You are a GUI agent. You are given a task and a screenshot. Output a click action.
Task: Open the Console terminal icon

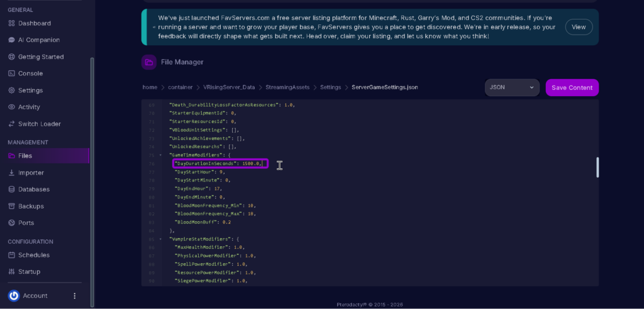pos(11,73)
